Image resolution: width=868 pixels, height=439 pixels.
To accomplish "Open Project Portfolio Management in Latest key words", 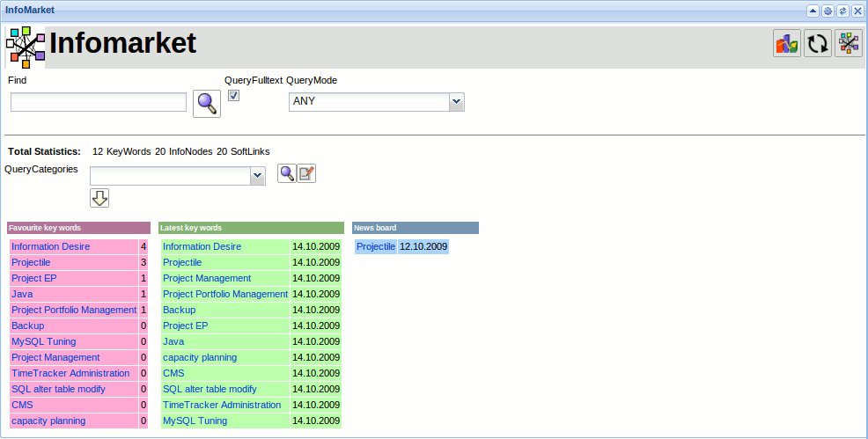I will click(225, 294).
